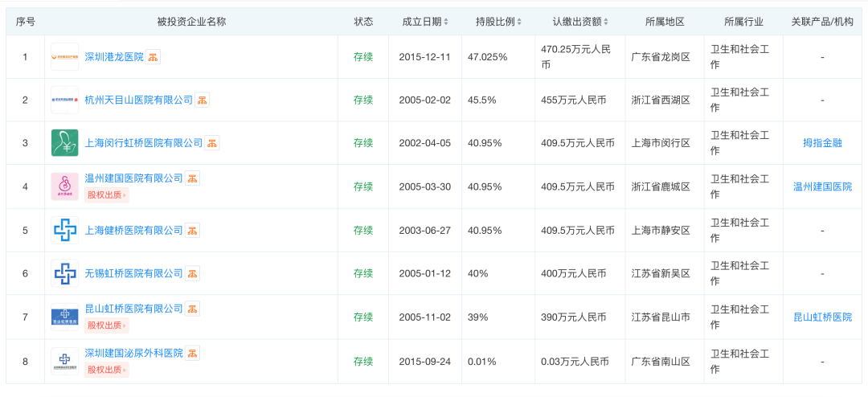The width and height of the screenshot is (868, 397).
Task: Open the org chart icon beside 温州建国医院有限公司
Action: [x=193, y=178]
